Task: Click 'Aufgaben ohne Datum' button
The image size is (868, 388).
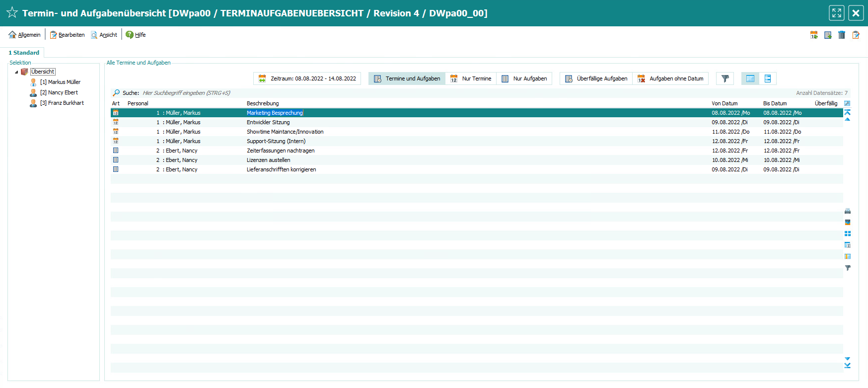Action: pos(671,78)
